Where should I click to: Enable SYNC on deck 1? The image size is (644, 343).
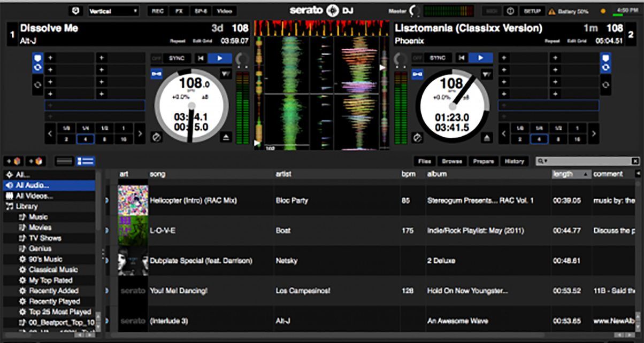point(177,58)
